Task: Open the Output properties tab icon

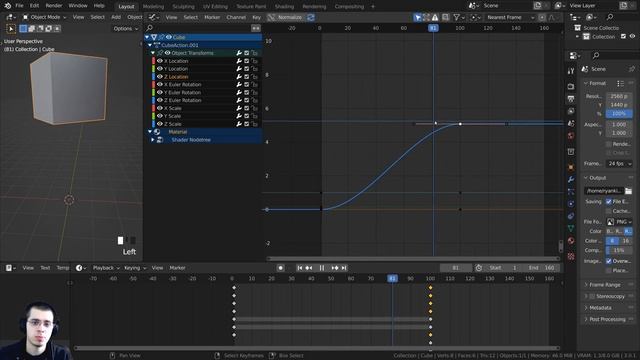Action: 571,99
